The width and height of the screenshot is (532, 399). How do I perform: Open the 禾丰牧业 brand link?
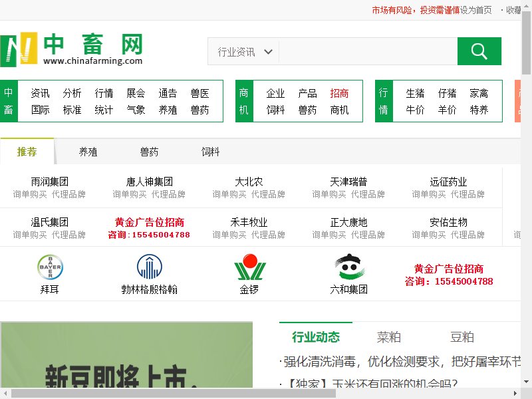pos(249,222)
